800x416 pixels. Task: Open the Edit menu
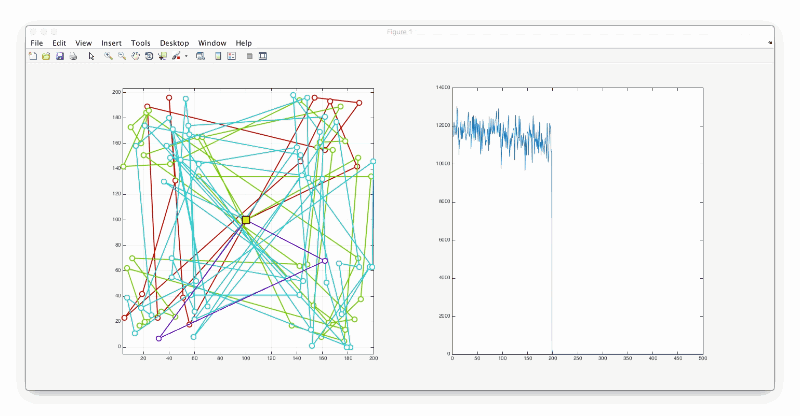click(59, 43)
